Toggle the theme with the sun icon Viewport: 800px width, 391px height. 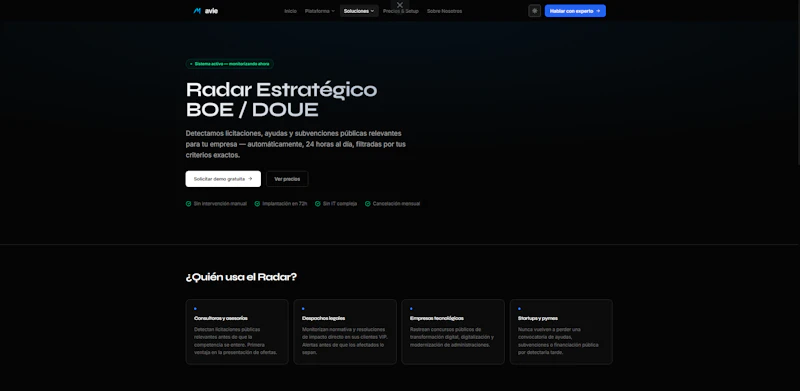coord(534,11)
